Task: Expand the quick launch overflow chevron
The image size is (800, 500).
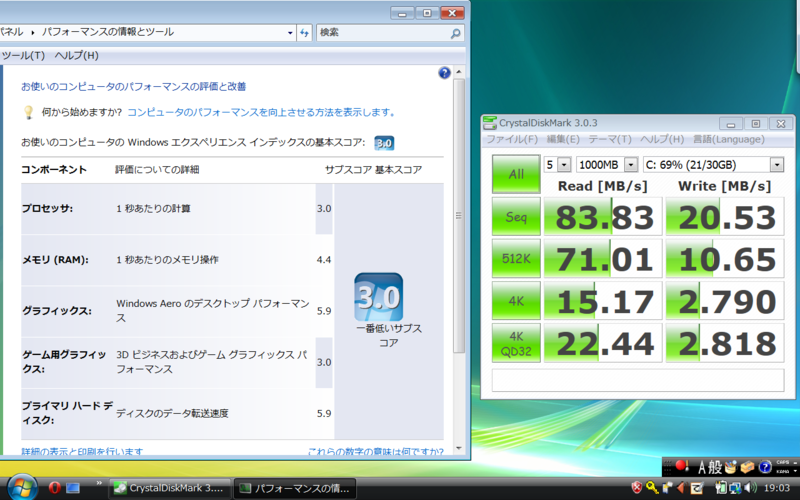Action: (x=99, y=483)
